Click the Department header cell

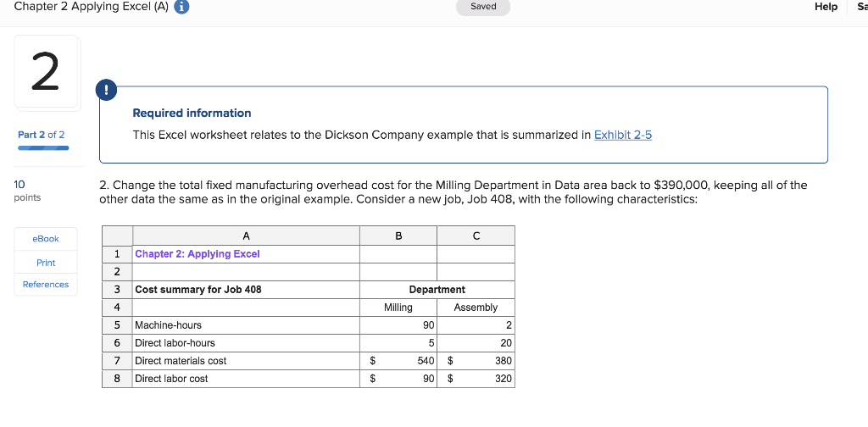[x=437, y=289]
